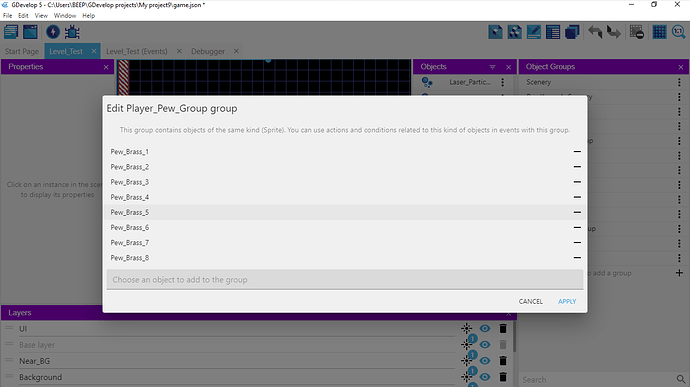Image resolution: width=690 pixels, height=387 pixels.
Task: Open the Objects panel filter dropdown
Action: [x=492, y=67]
